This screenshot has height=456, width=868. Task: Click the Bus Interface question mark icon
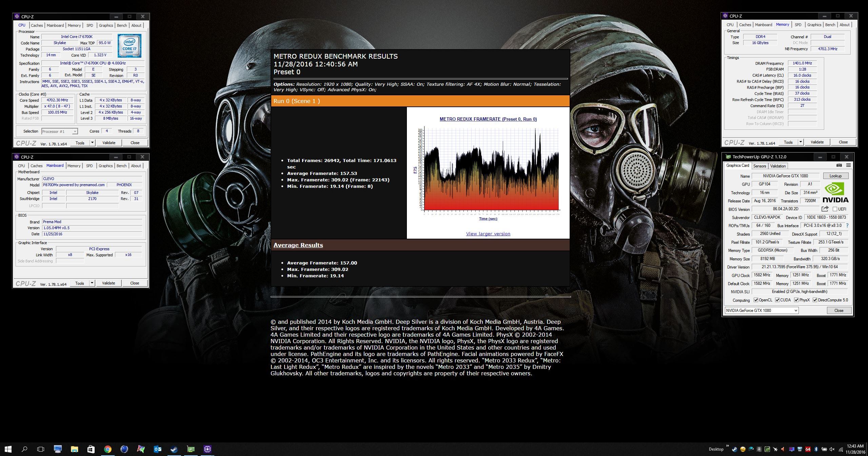(847, 225)
